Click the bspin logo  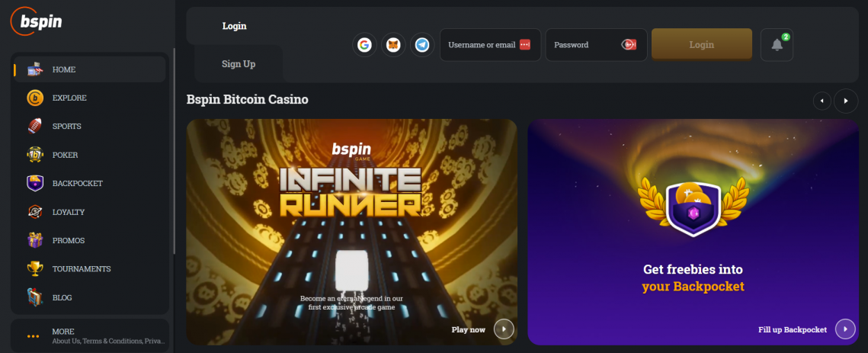click(x=37, y=21)
